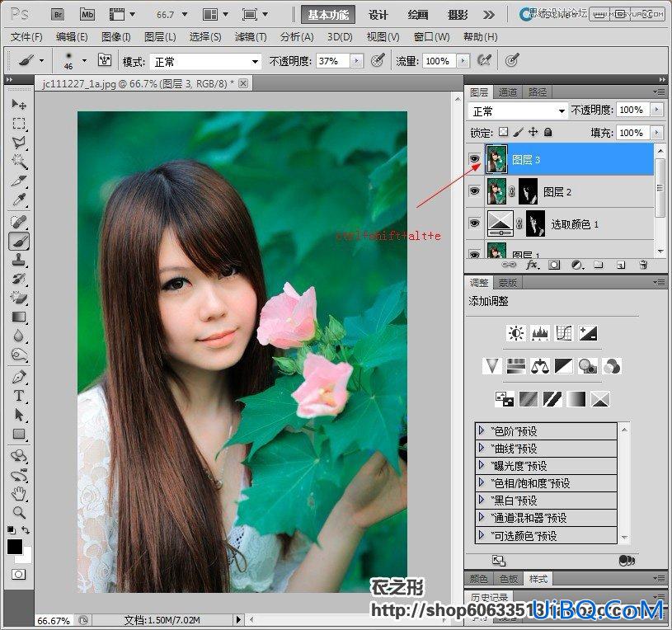672x630 pixels.
Task: Add a Color Balance adjustment
Action: 540,366
